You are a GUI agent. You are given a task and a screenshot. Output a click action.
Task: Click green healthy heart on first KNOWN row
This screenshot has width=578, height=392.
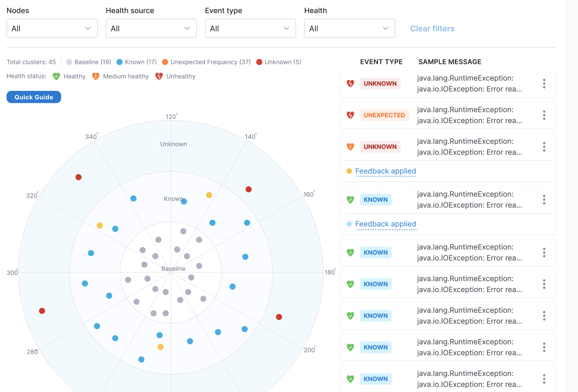click(x=351, y=200)
